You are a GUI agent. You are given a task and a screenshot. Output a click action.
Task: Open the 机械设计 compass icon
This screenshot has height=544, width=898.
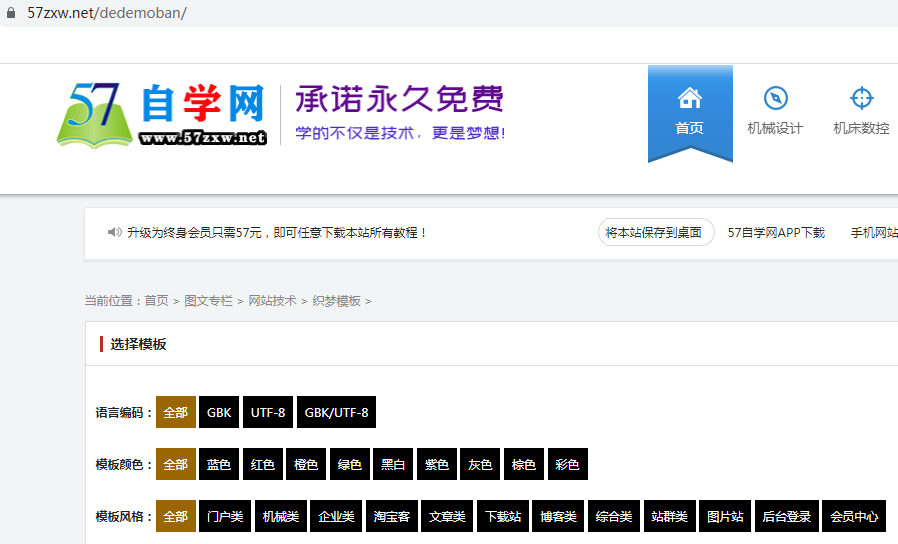[775, 98]
